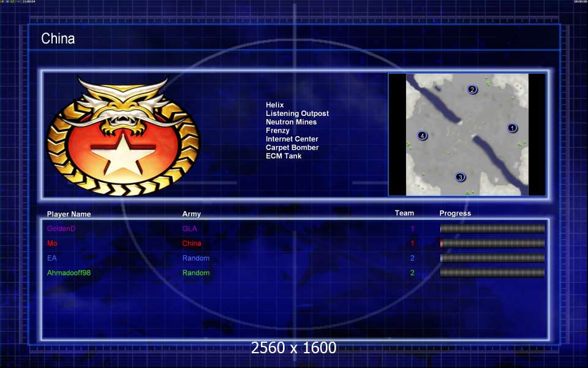Click the Helix unit name

pyautogui.click(x=275, y=105)
